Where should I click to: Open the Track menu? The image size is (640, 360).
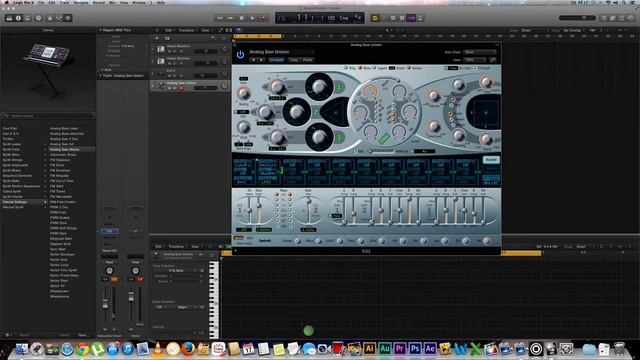click(x=64, y=2)
